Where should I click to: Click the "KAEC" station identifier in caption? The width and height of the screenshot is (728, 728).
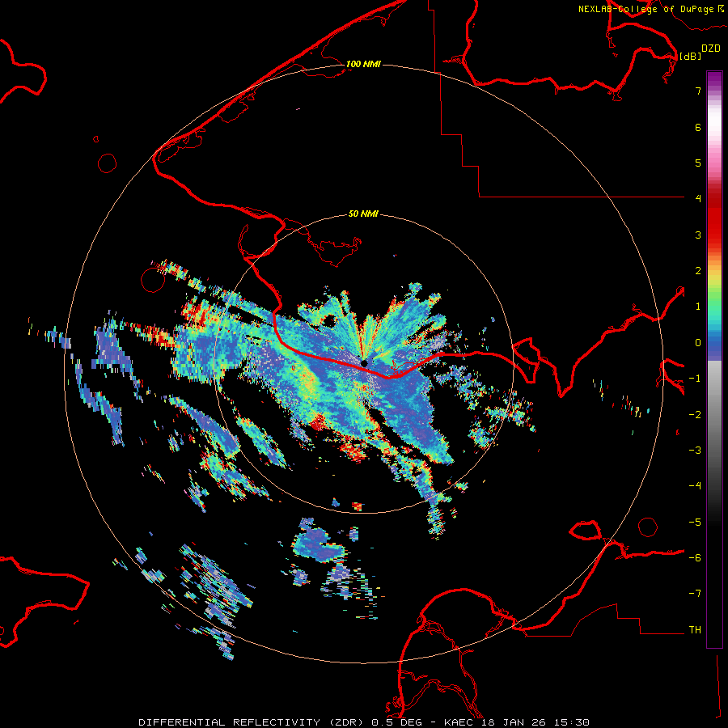[459, 722]
